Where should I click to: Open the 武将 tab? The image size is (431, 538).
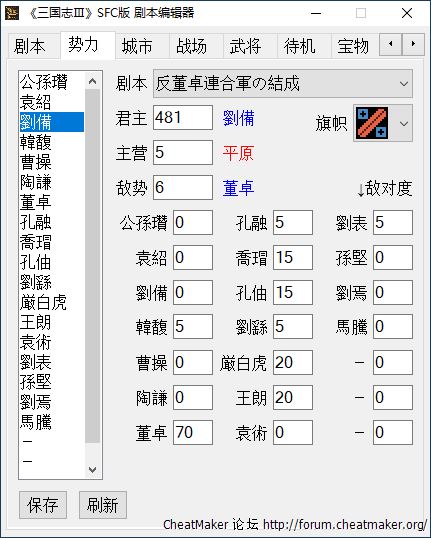tap(245, 46)
